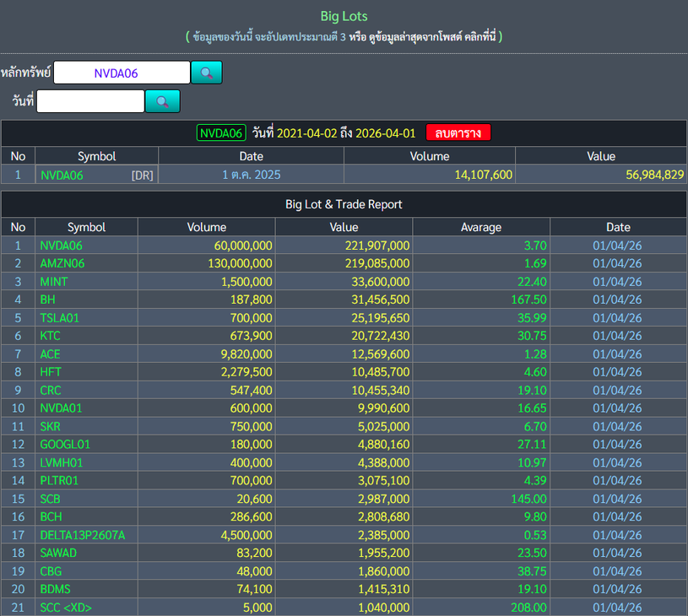This screenshot has width=688, height=616.
Task: Click the search icon beside the symbol field
Action: point(206,73)
